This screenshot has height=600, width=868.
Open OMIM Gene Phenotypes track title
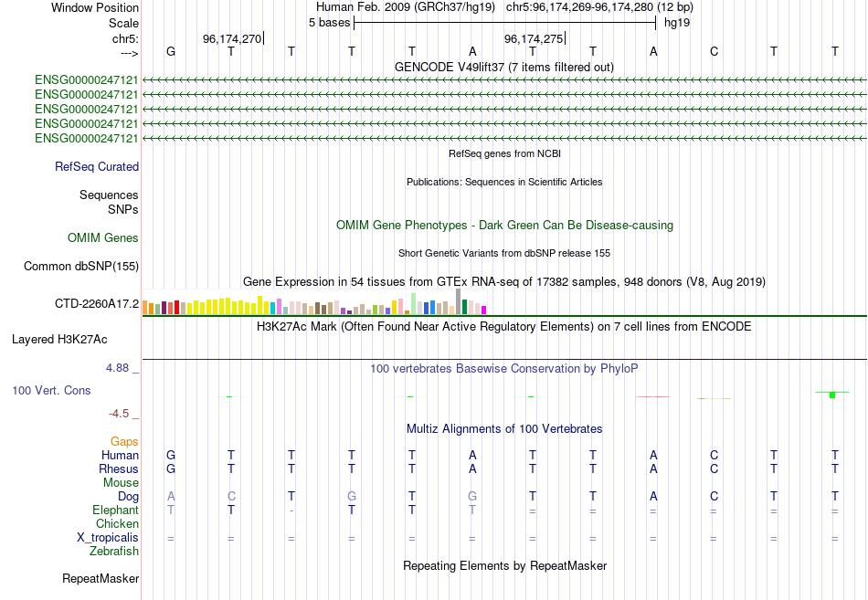tap(504, 226)
